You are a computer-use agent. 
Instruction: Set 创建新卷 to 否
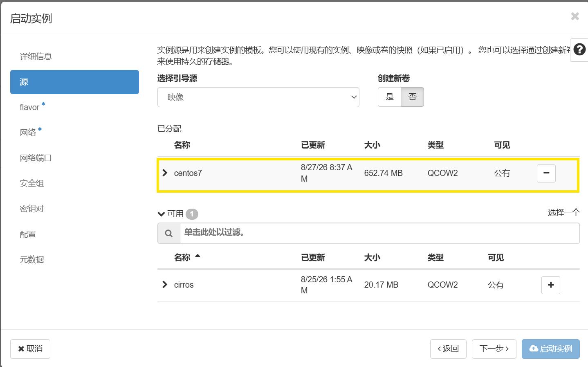pos(412,97)
